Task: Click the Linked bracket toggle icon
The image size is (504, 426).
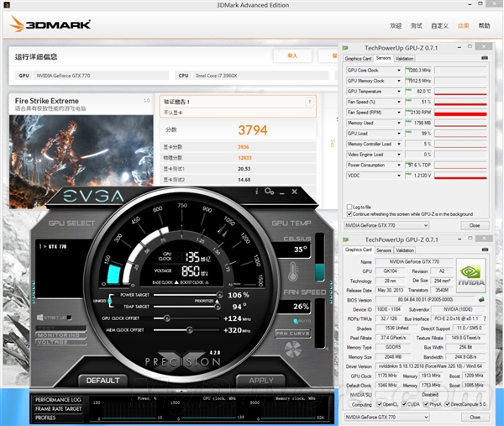Action: point(110,301)
